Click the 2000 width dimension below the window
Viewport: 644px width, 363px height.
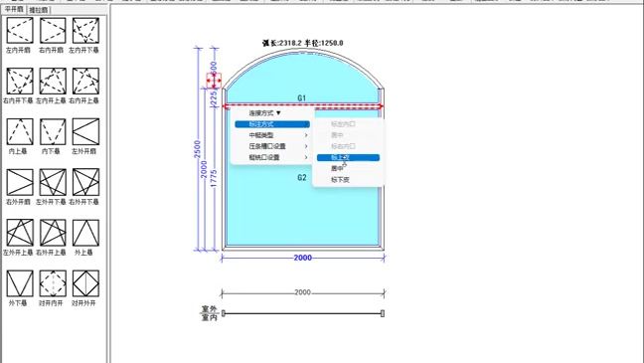(x=303, y=258)
